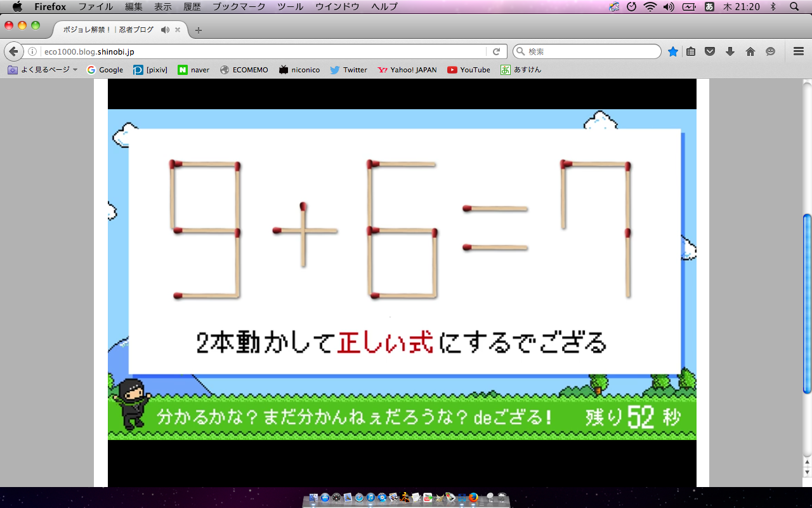Open the 表示 menu
The width and height of the screenshot is (812, 508).
[x=163, y=7]
